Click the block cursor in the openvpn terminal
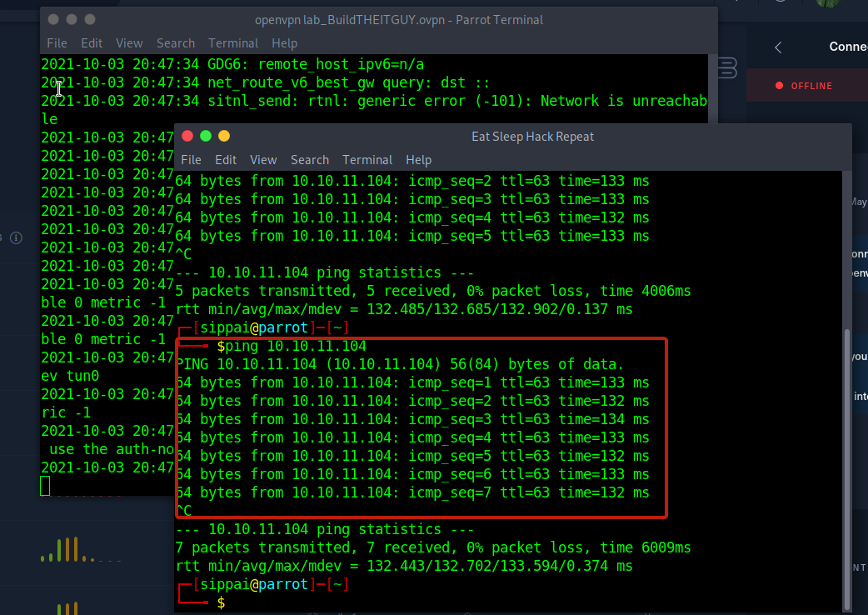The width and height of the screenshot is (868, 615). point(45,486)
